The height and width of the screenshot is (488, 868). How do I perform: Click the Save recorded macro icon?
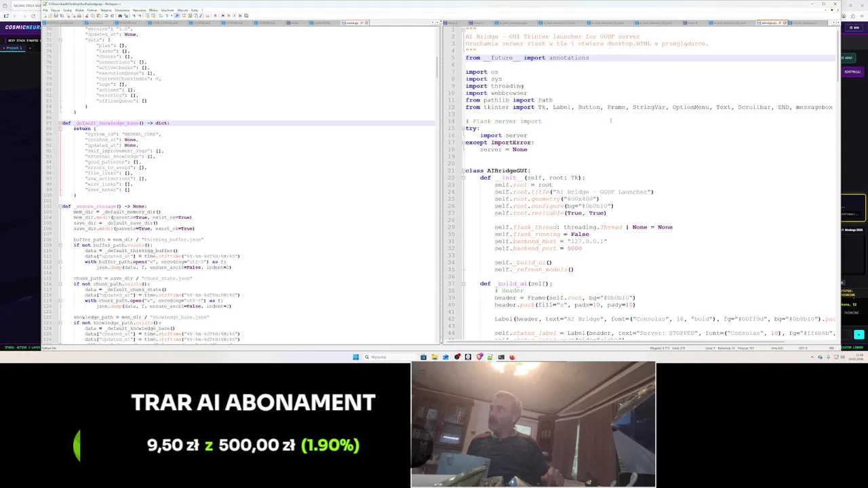pyautogui.click(x=246, y=16)
